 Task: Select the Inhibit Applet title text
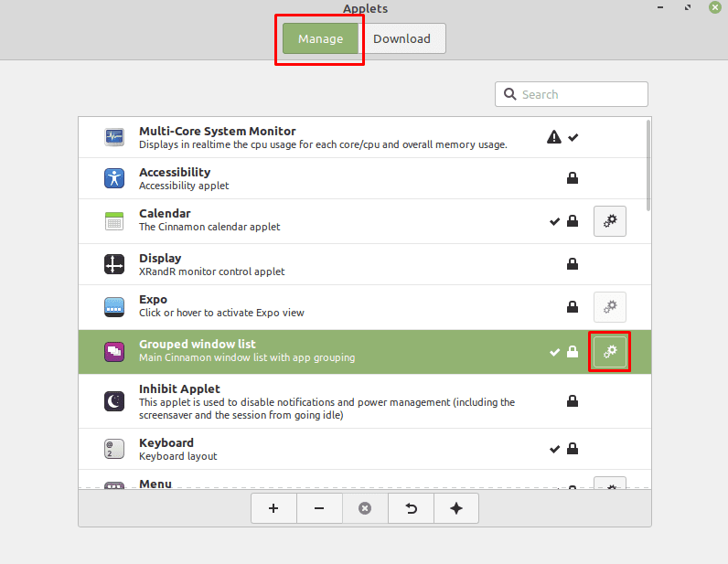(x=179, y=389)
